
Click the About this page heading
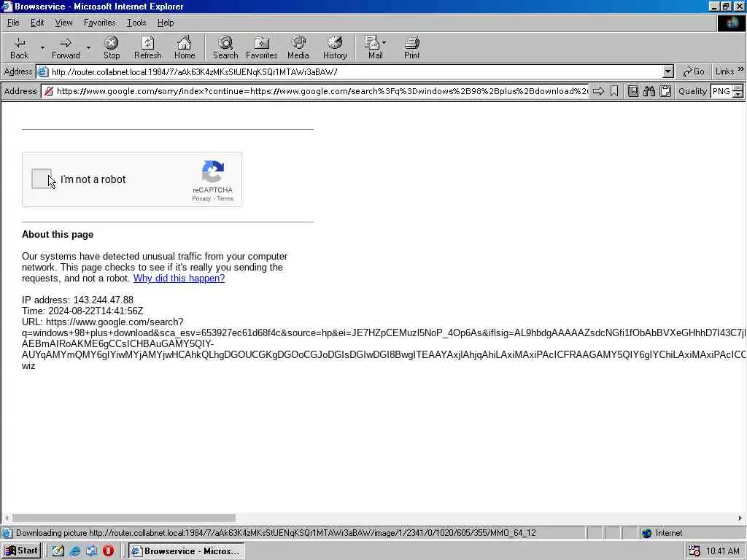pyautogui.click(x=58, y=234)
